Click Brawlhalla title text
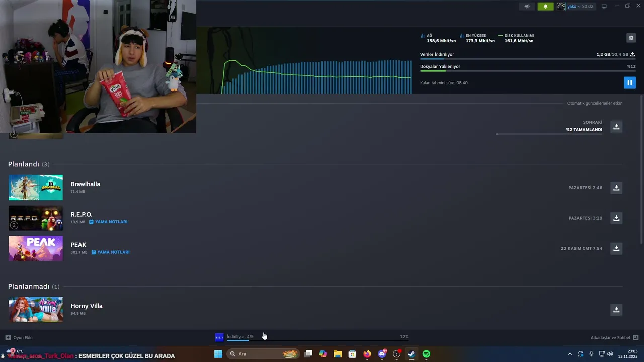Screen dimensions: 644x362 pyautogui.click(x=85, y=184)
